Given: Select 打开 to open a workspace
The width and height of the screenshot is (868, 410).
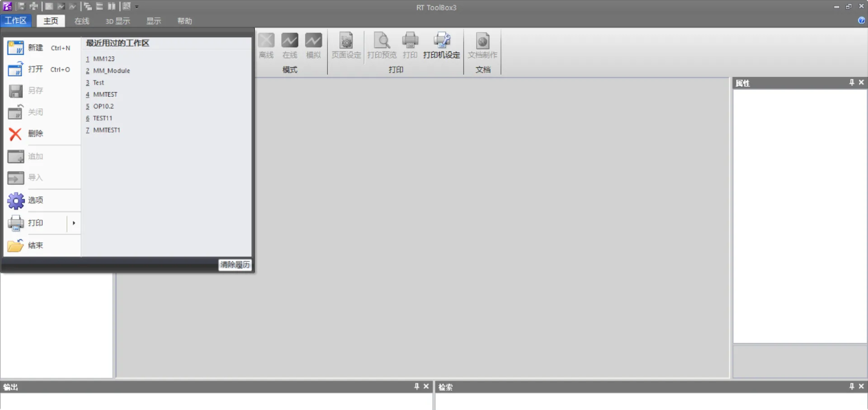Looking at the screenshot, I should pyautogui.click(x=42, y=69).
